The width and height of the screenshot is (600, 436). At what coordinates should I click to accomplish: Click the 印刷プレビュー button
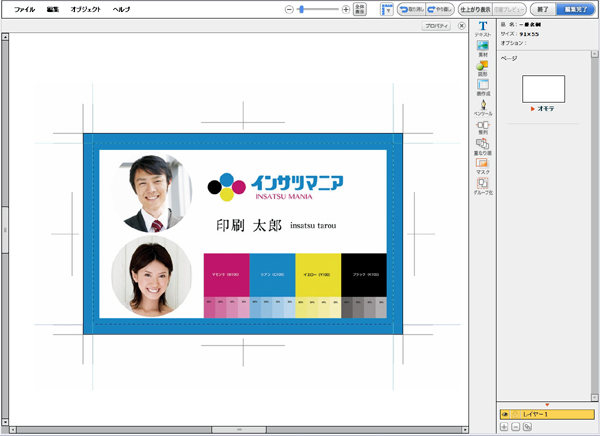(x=509, y=9)
